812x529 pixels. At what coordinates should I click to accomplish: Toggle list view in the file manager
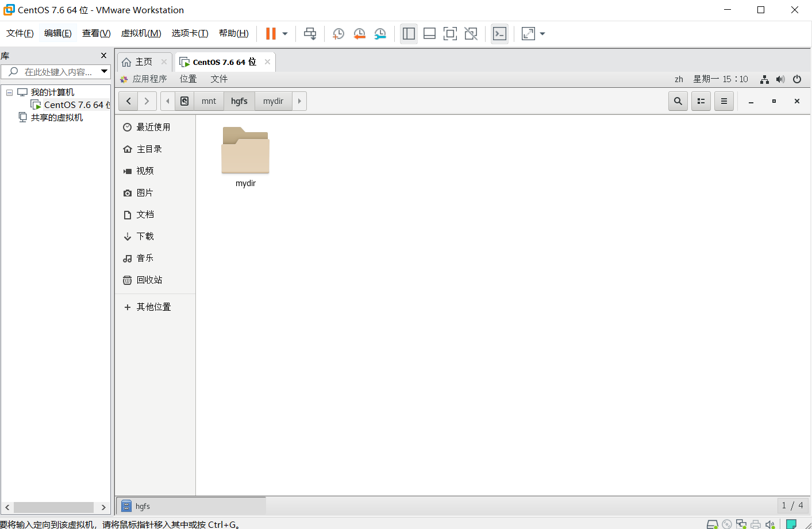click(701, 101)
